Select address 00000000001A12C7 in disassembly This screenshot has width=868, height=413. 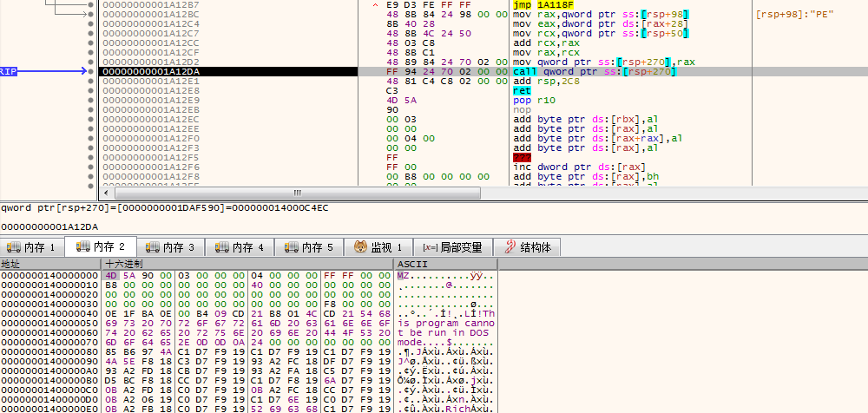(152, 33)
